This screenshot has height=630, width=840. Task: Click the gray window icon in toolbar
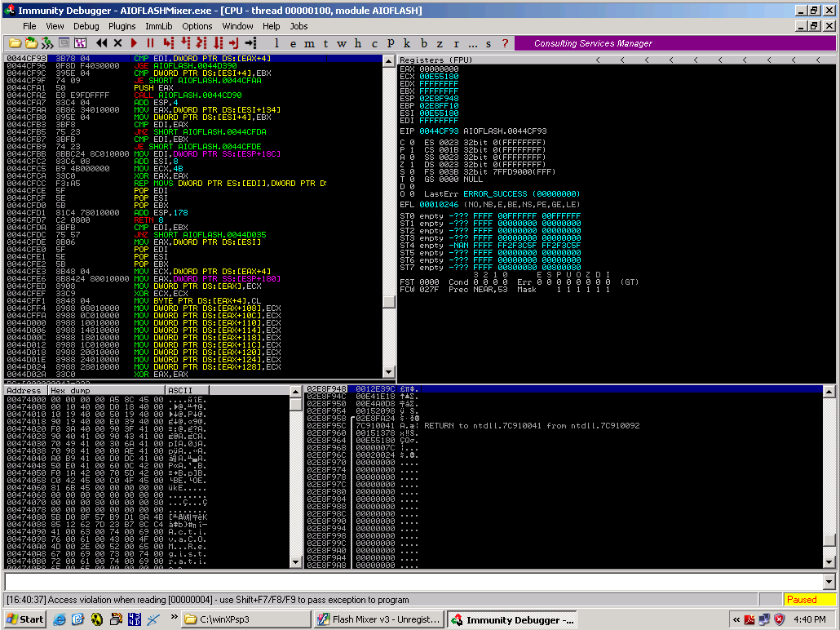[x=64, y=43]
